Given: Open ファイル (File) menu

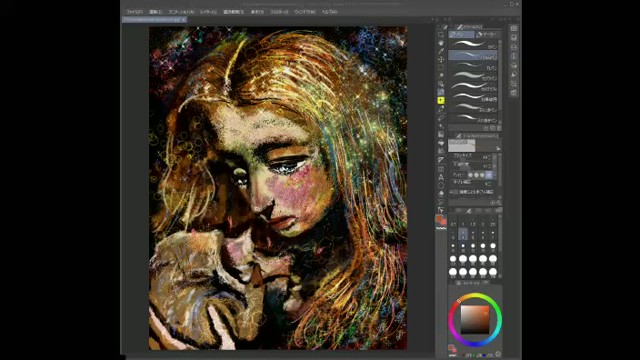Looking at the screenshot, I should [x=134, y=12].
